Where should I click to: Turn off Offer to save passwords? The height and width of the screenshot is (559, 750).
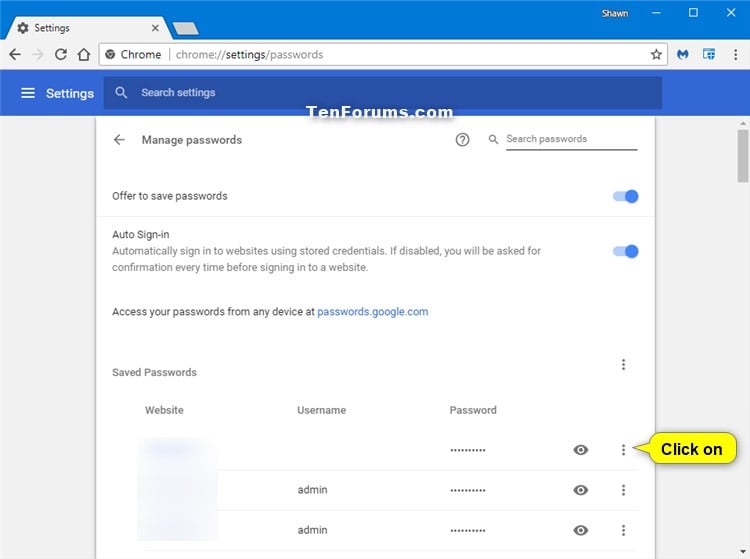[626, 197]
